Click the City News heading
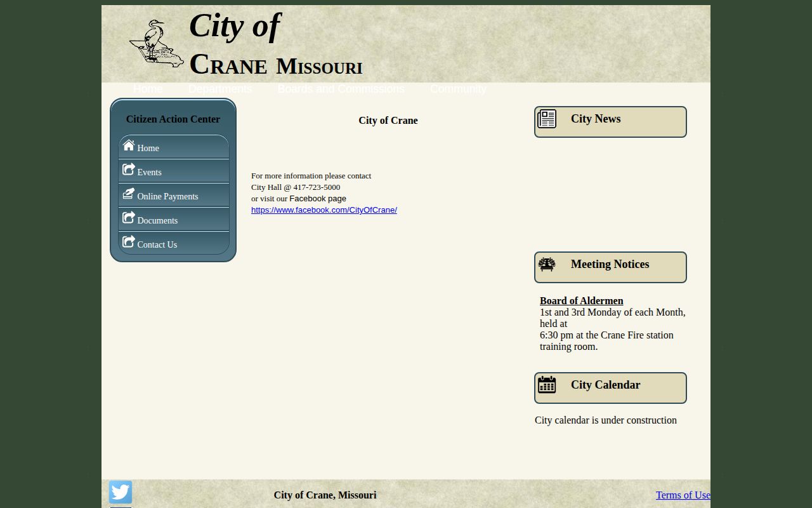 pyautogui.click(x=596, y=119)
